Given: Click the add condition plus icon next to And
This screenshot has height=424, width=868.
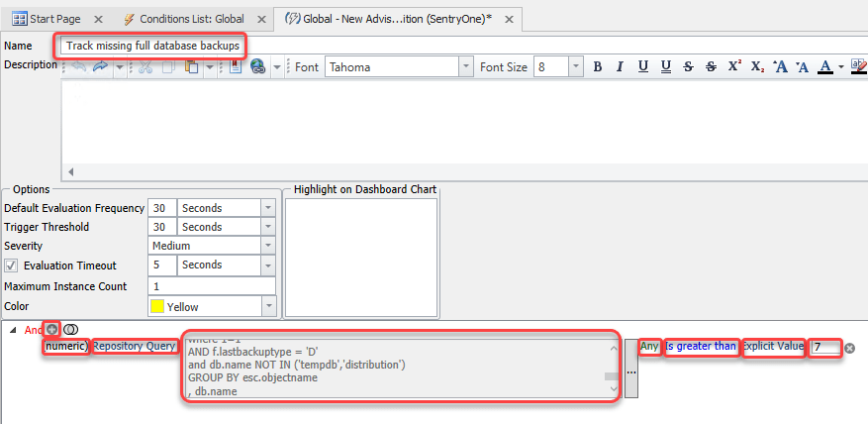Looking at the screenshot, I should 51,329.
